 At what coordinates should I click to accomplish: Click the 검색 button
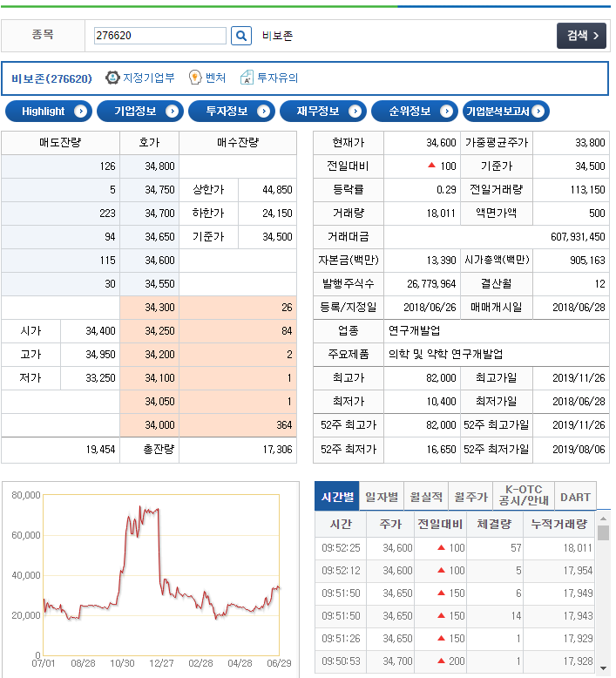tap(581, 36)
